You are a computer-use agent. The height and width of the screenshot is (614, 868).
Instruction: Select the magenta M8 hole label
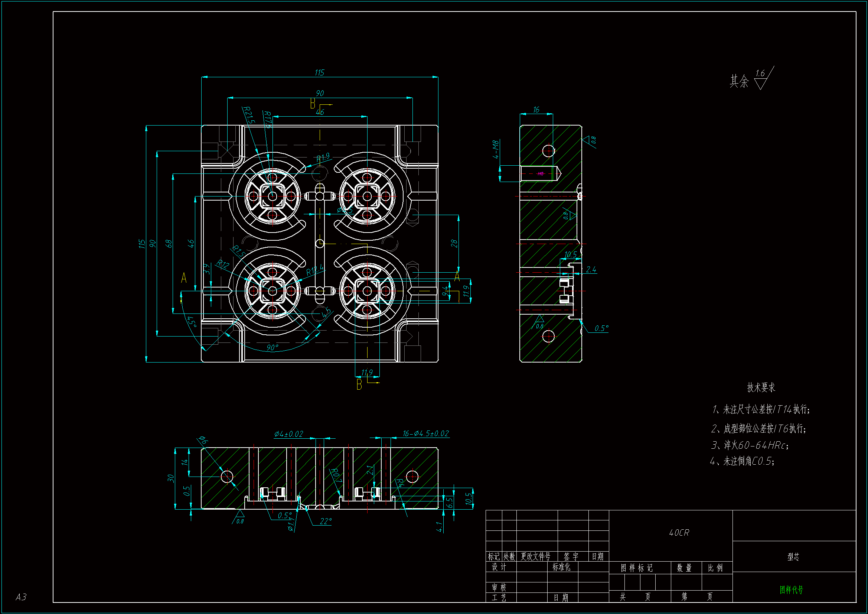(540, 173)
